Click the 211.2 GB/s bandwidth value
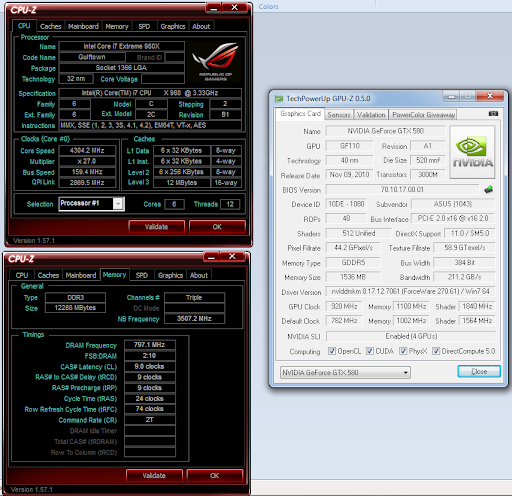Screen dimensions: 512x496 pyautogui.click(x=464, y=277)
